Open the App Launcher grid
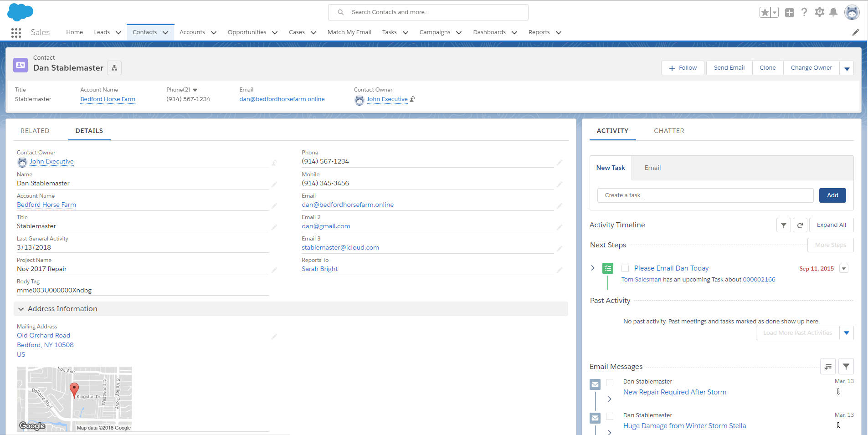 tap(15, 32)
